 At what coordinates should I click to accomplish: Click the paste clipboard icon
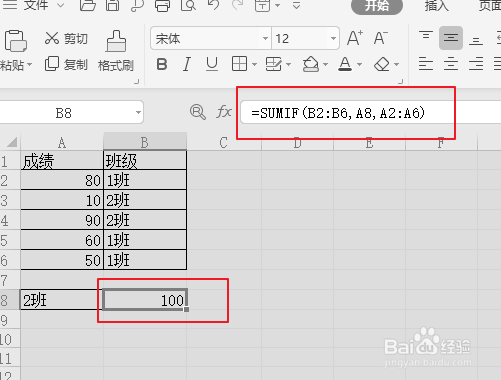click(x=15, y=41)
